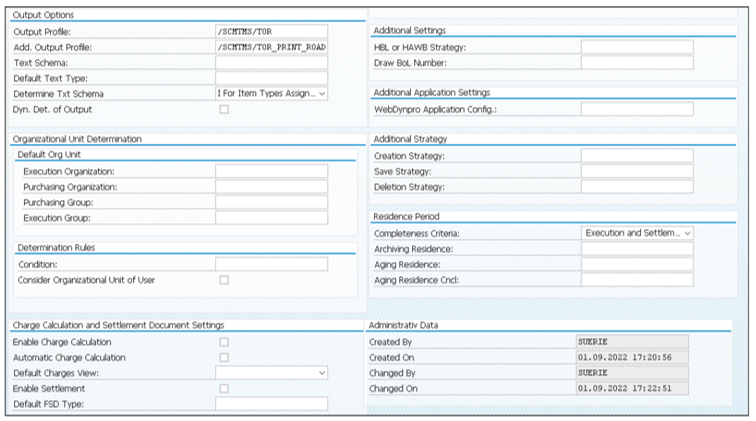The height and width of the screenshot is (421, 756).
Task: Toggle Automatic Charge Calculation checkbox
Action: 224,357
